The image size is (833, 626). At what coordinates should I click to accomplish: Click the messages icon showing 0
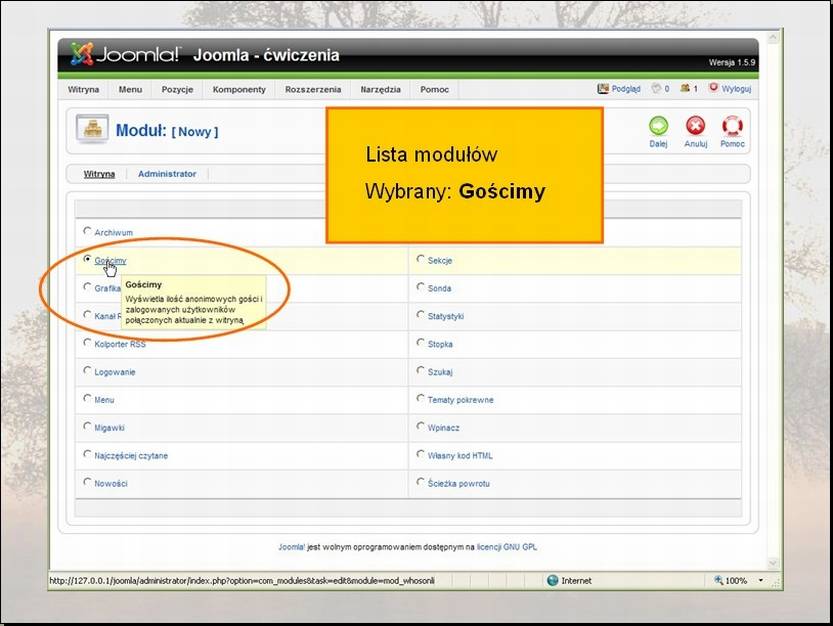click(x=656, y=89)
